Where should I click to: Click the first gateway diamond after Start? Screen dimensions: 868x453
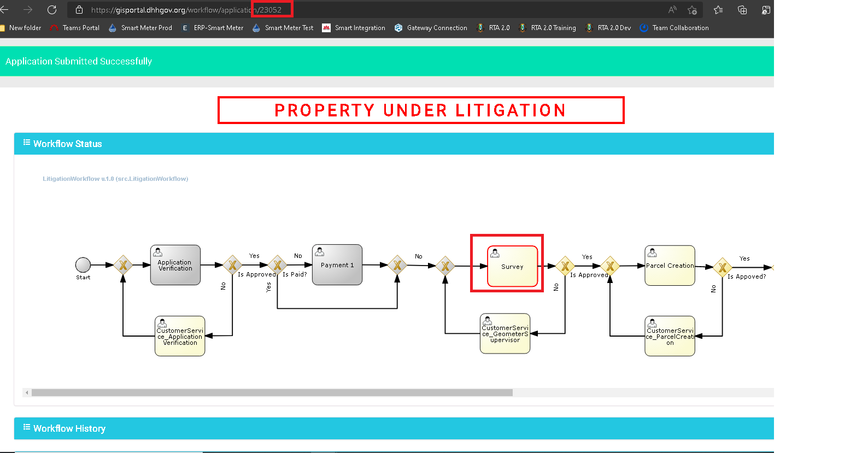point(123,265)
